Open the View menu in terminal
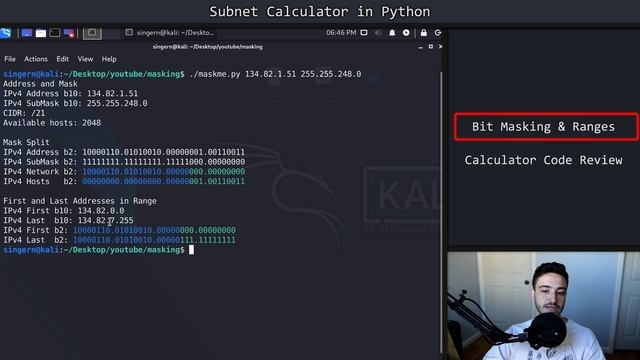Screen dimensions: 640x360 pyautogui.click(x=85, y=59)
